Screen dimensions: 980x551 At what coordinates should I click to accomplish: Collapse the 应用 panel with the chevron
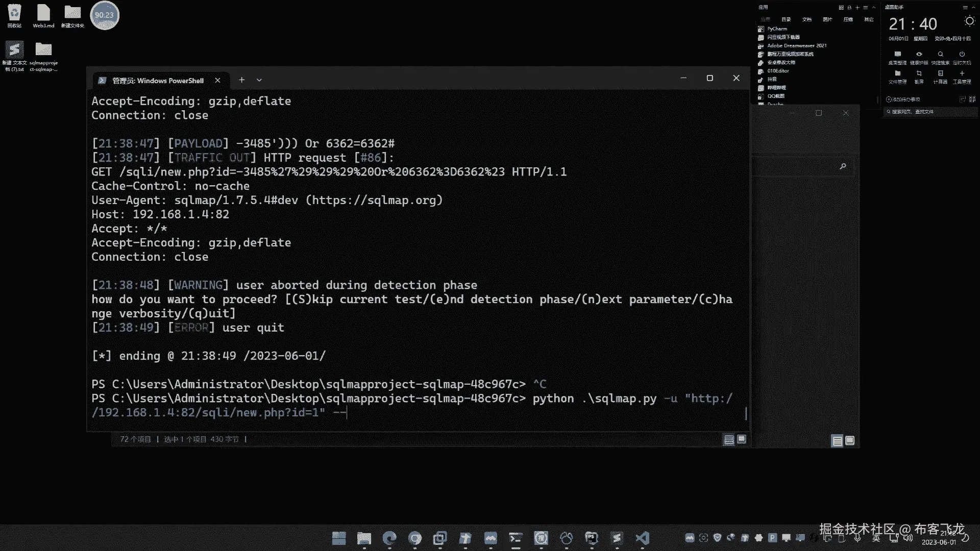pos(874,8)
